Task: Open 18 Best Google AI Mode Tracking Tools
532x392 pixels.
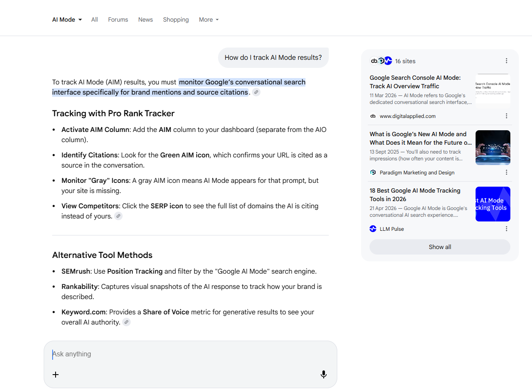Action: [x=415, y=195]
